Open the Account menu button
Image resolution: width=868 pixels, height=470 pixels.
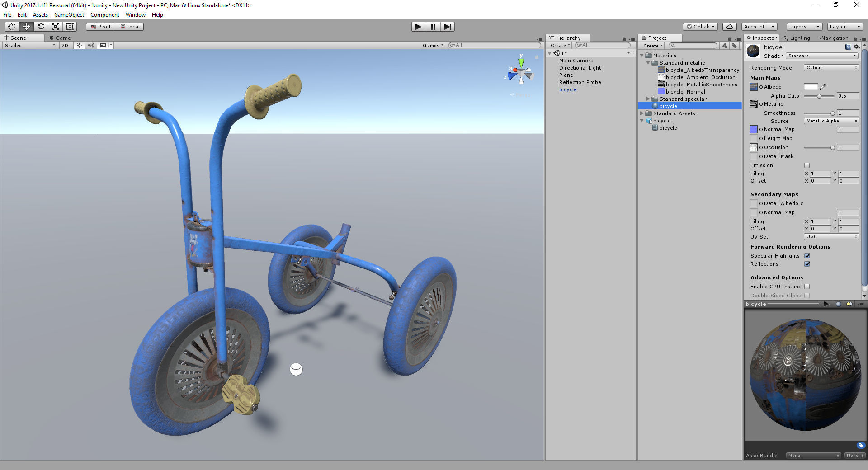pyautogui.click(x=759, y=27)
